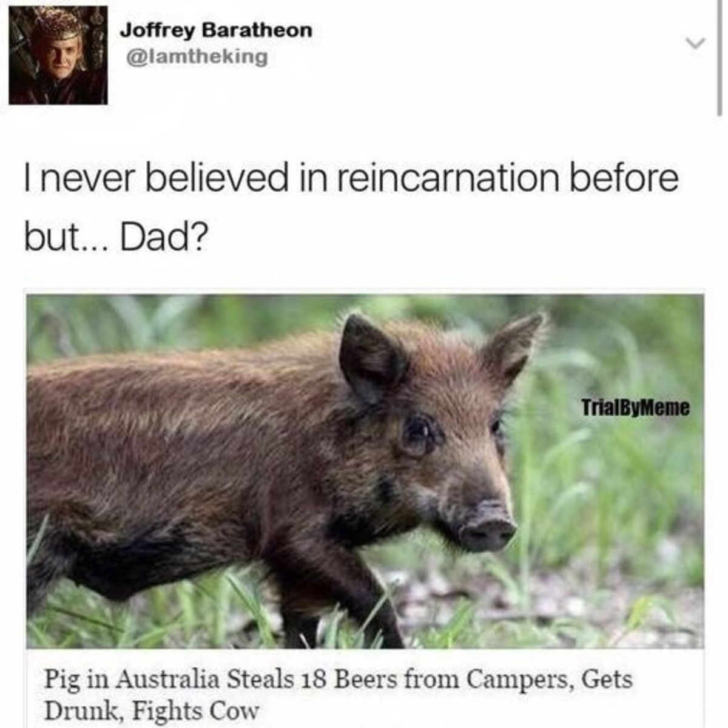Visit the @Iamtheking handle
This screenshot has width=728, height=728.
[194, 56]
